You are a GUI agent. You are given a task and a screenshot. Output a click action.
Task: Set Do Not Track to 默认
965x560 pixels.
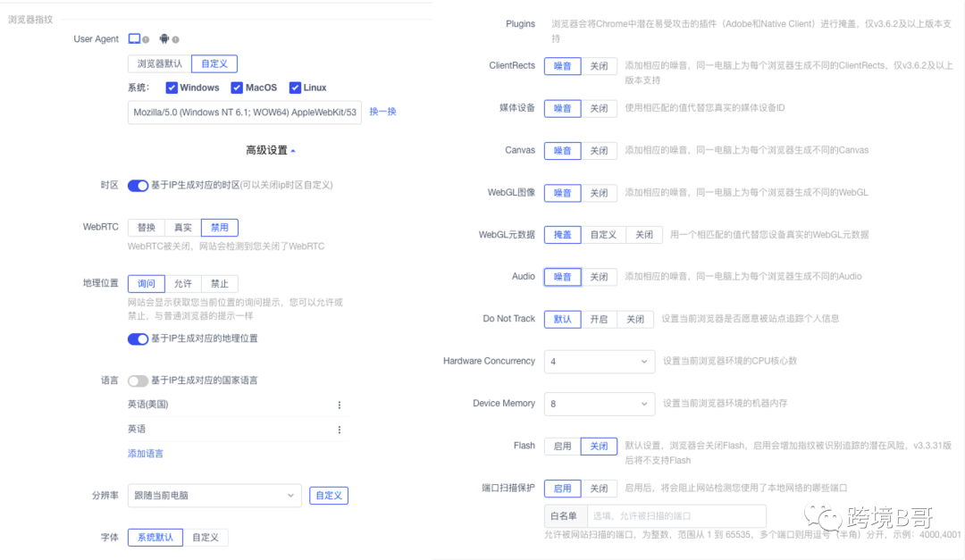pyautogui.click(x=563, y=320)
